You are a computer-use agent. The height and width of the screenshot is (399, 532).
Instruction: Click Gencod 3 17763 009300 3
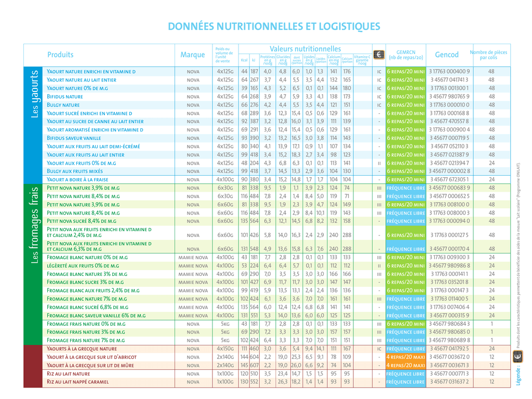pyautogui.click(x=449, y=258)
